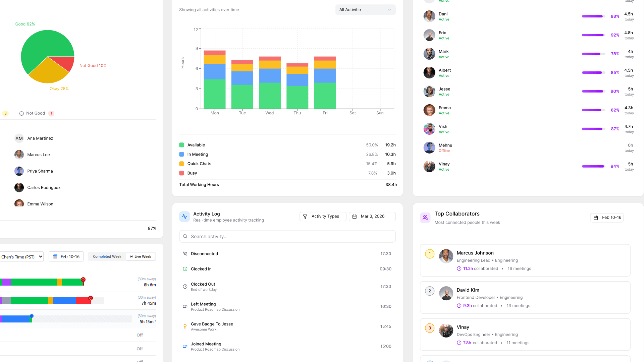Viewport: 644px width, 362px height.
Task: Open the Mar 3, 2026 date picker
Action: (372, 217)
